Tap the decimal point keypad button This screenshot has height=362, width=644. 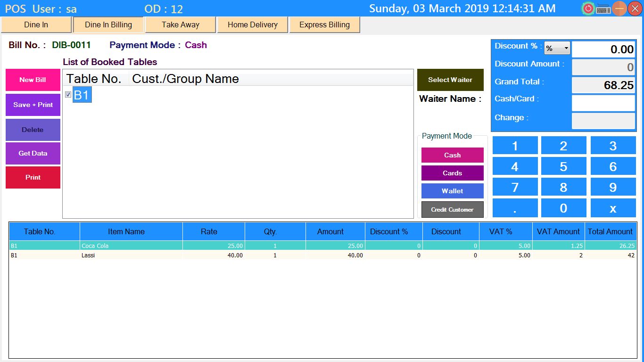(x=515, y=208)
